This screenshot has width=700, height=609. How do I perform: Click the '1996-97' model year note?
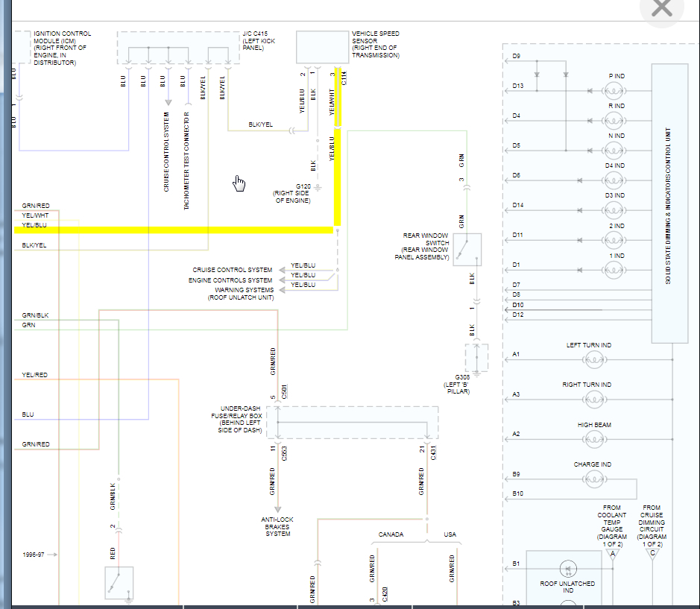click(x=34, y=555)
